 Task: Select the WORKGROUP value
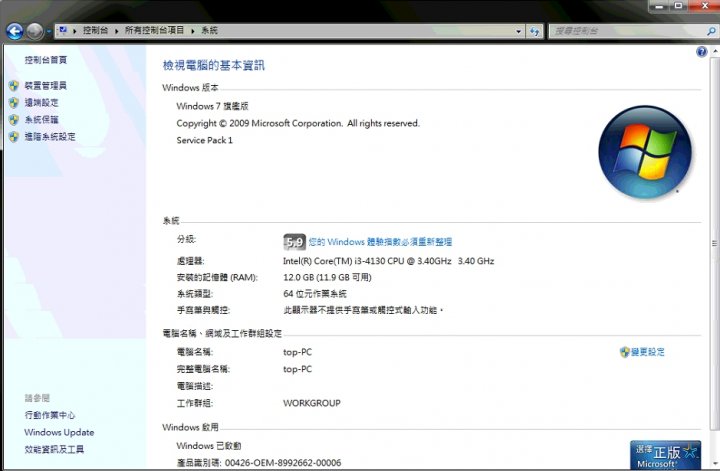tap(312, 403)
